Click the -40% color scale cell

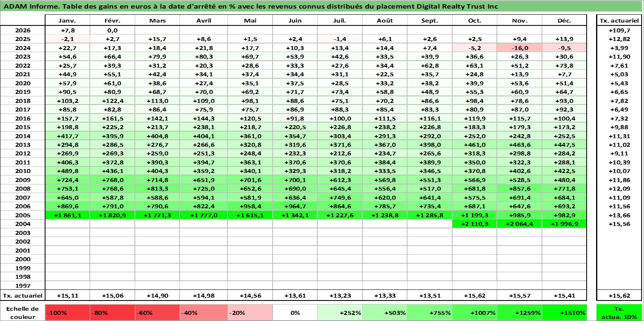(204, 313)
